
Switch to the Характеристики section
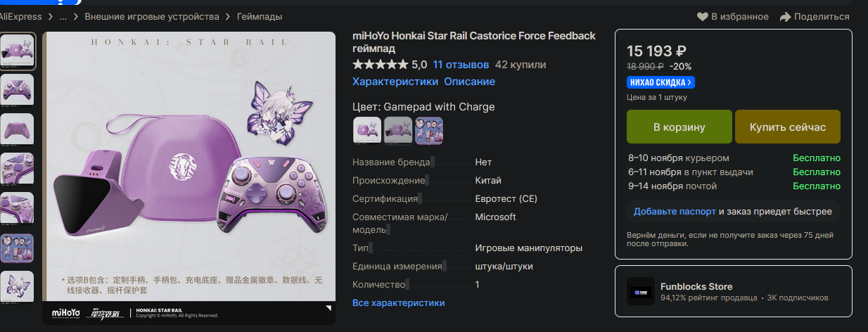tap(393, 82)
